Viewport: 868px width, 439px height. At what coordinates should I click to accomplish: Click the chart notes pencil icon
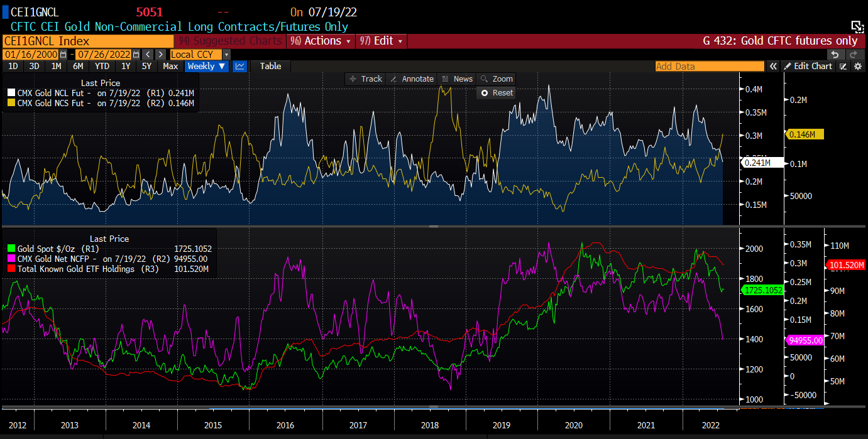coord(843,67)
